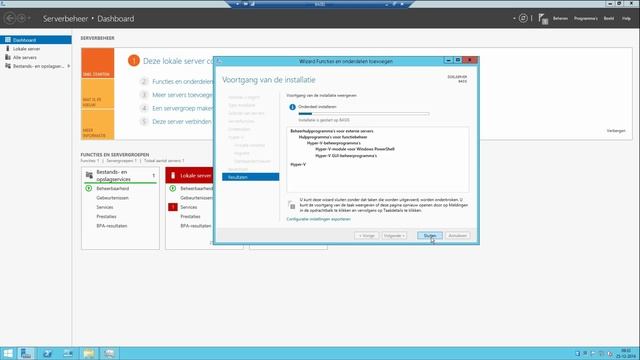The height and width of the screenshot is (360, 640).
Task: Open the notifications flag in the header
Action: [542, 19]
